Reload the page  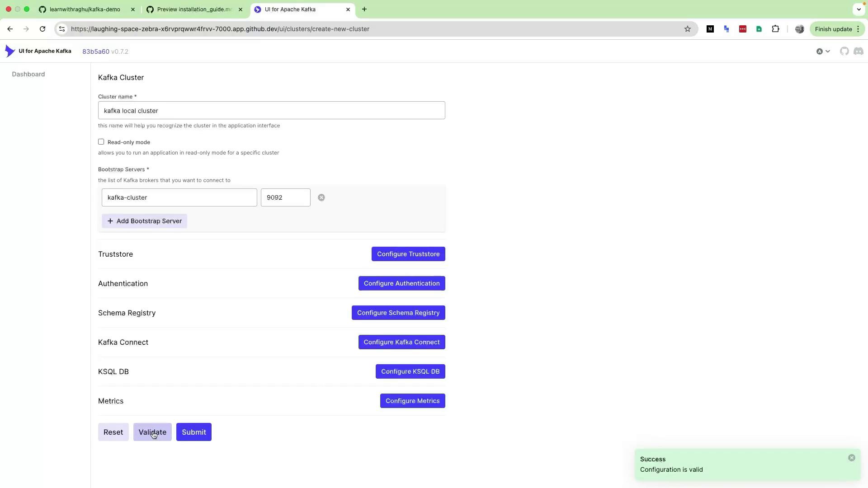[x=42, y=29]
